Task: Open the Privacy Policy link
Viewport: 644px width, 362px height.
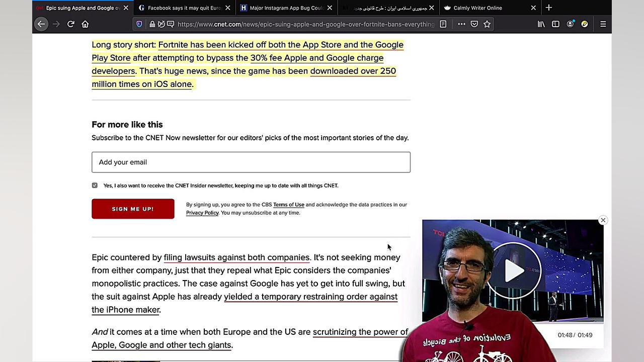Action: (202, 213)
